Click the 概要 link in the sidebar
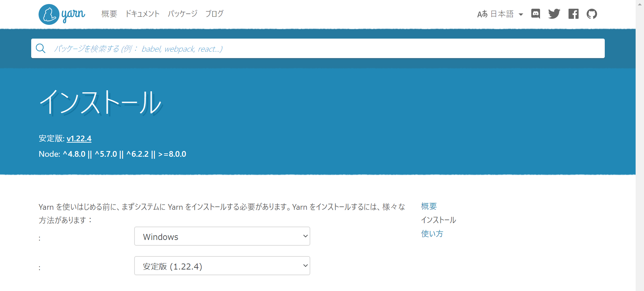 (429, 206)
